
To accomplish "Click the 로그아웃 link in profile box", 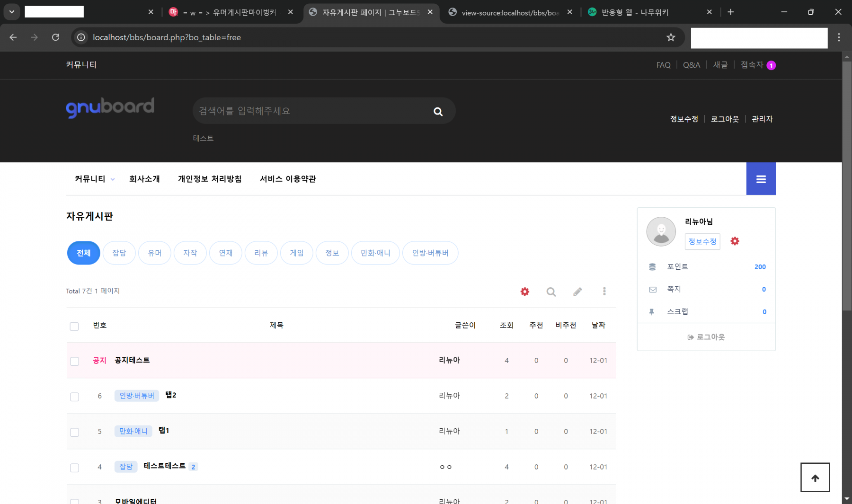I will pyautogui.click(x=706, y=337).
